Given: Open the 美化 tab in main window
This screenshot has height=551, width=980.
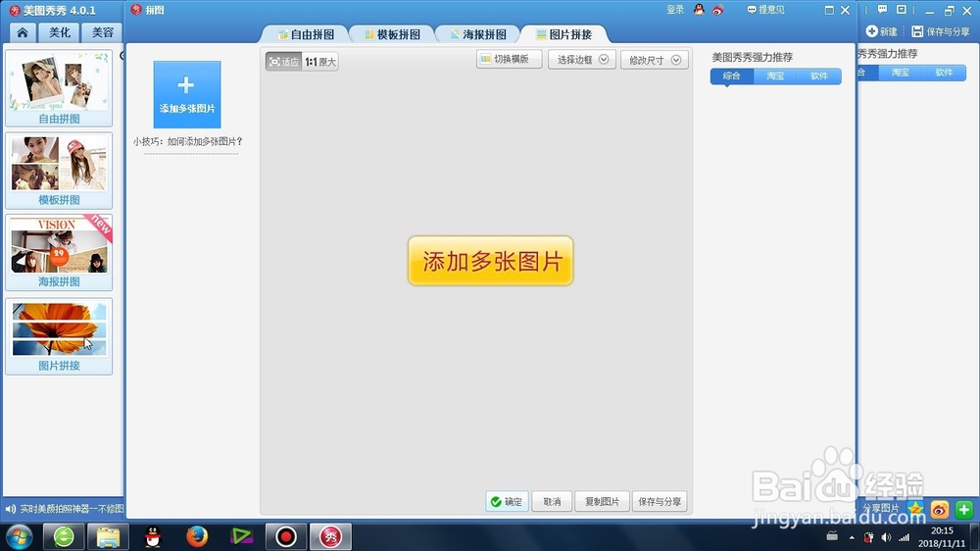Looking at the screenshot, I should click(60, 32).
